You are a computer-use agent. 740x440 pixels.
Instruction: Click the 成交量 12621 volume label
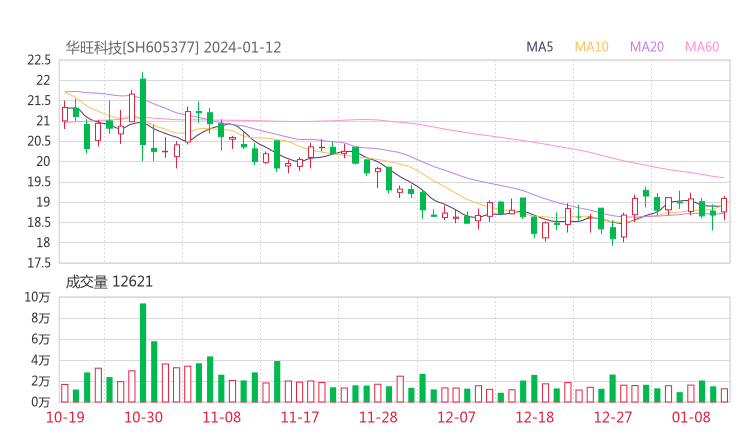pyautogui.click(x=109, y=282)
